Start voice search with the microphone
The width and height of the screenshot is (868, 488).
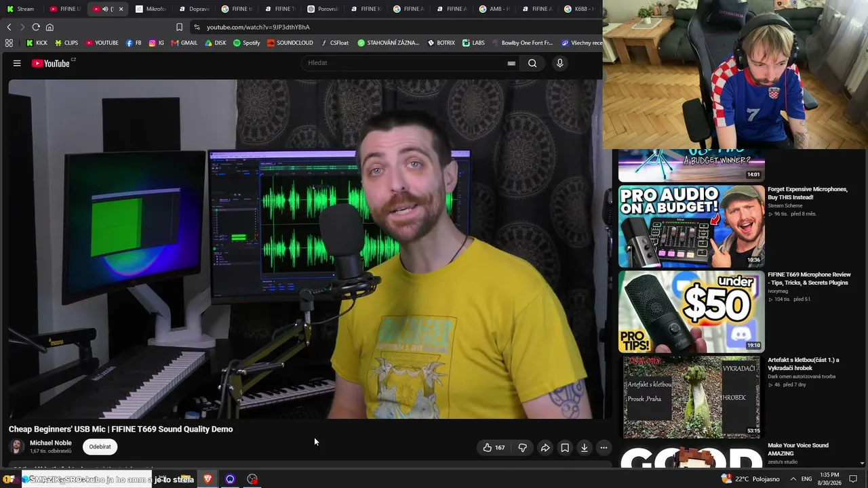(559, 63)
